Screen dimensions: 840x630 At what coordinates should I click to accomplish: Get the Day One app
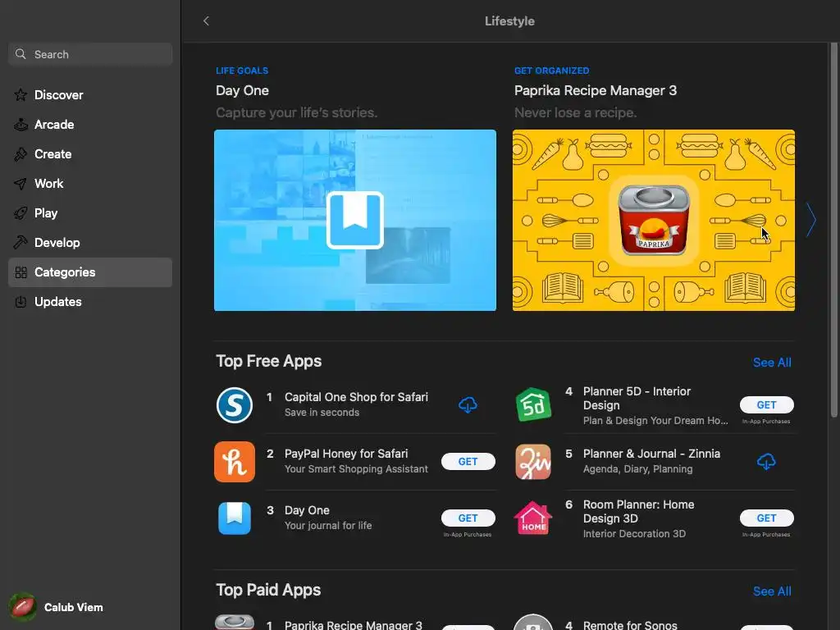[468, 518]
